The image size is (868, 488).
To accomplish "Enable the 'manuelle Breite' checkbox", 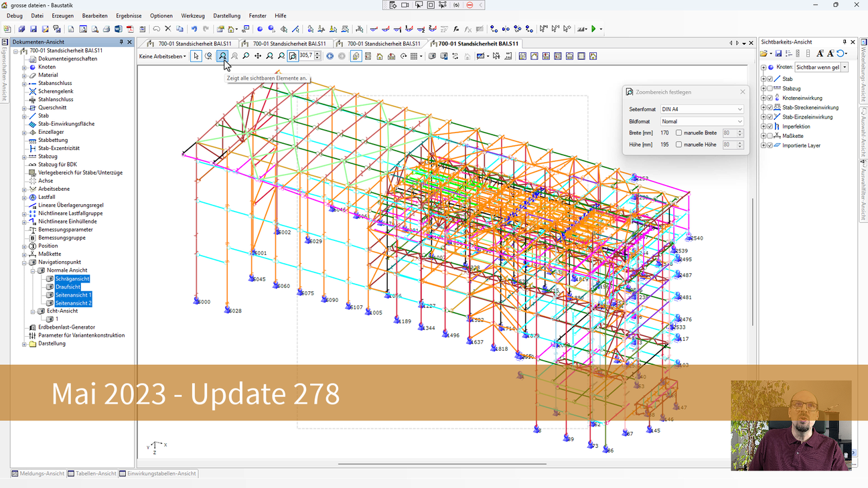I will coord(678,133).
